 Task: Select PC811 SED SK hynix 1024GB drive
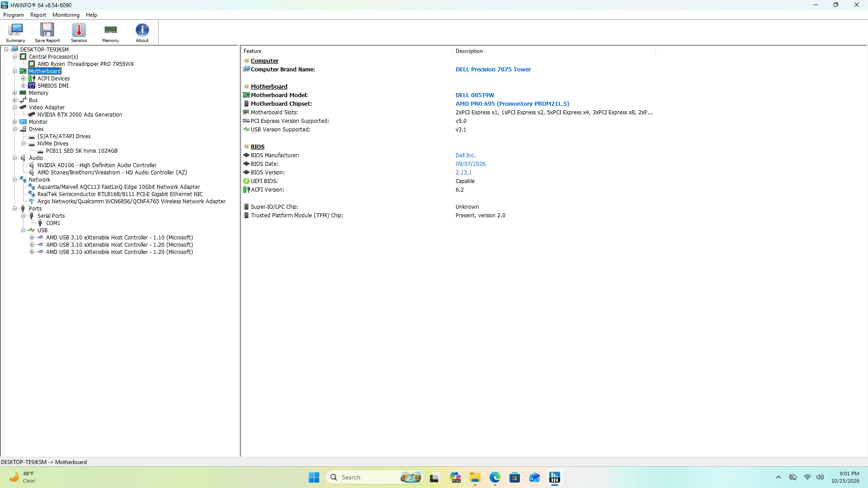[x=81, y=151]
